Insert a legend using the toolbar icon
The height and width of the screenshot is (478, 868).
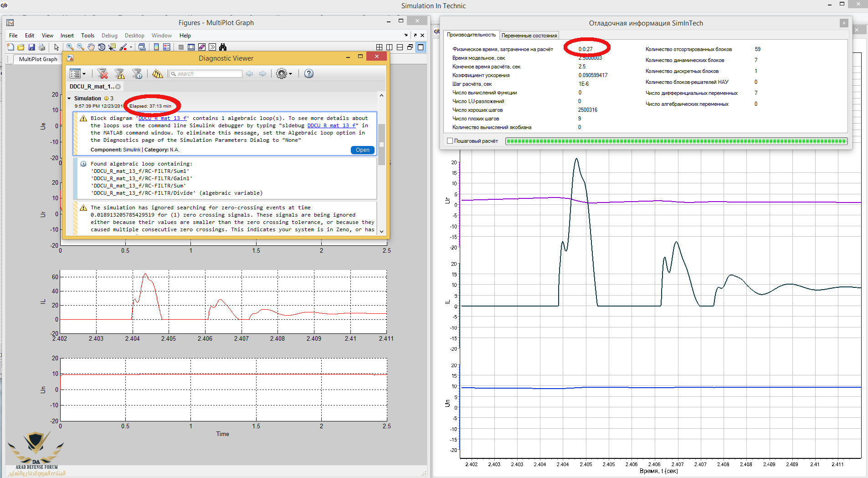pyautogui.click(x=167, y=47)
